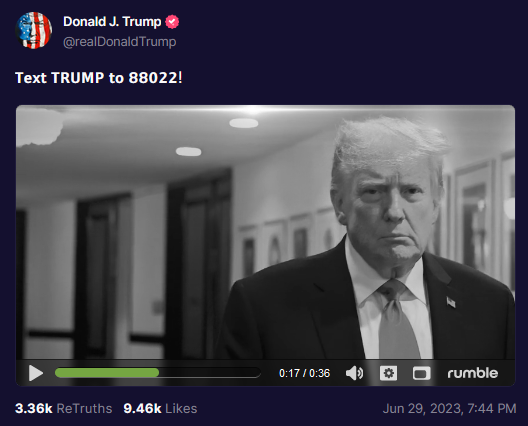The width and height of the screenshot is (528, 426).
Task: Click the red verified checkmark badge
Action: point(172,22)
